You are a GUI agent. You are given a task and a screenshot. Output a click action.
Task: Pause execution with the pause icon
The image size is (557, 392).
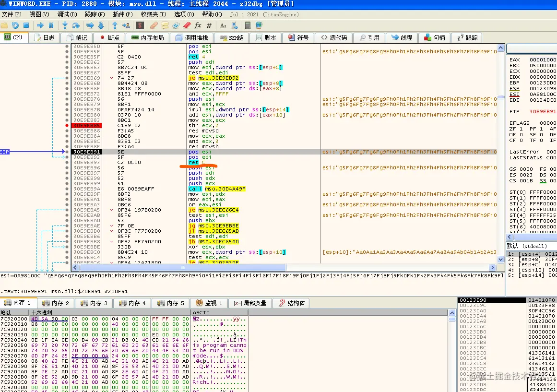coord(51,25)
